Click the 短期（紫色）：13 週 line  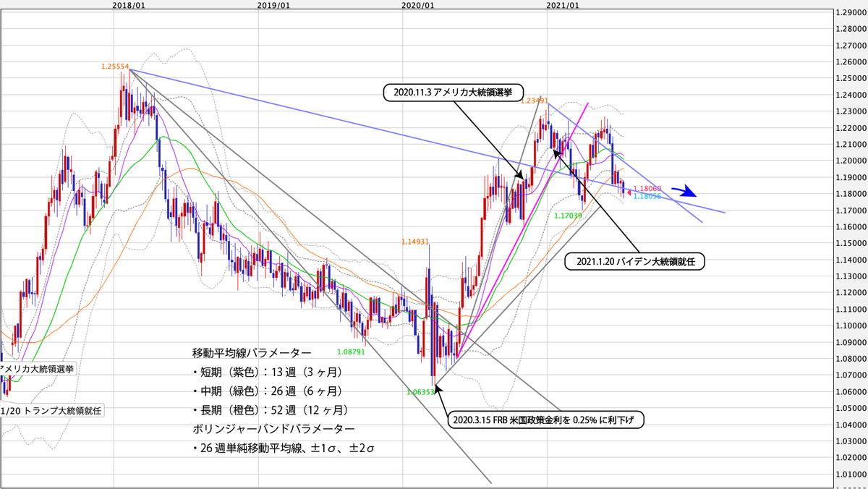267,373
